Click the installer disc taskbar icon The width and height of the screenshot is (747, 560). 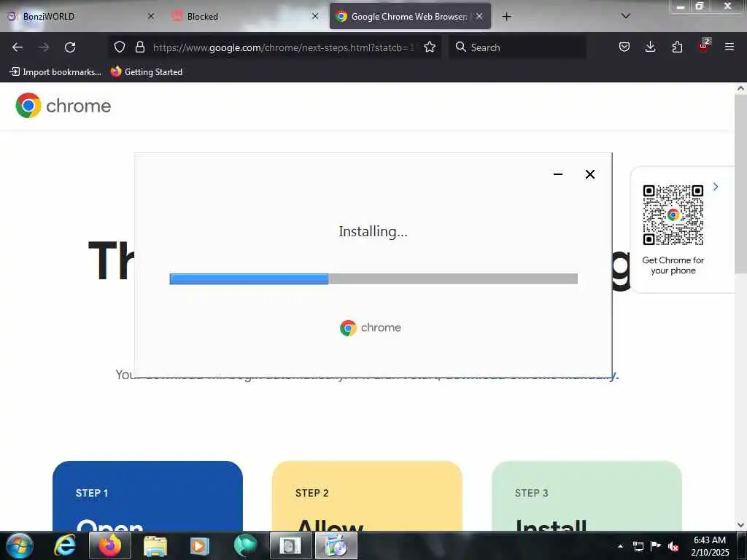(336, 545)
